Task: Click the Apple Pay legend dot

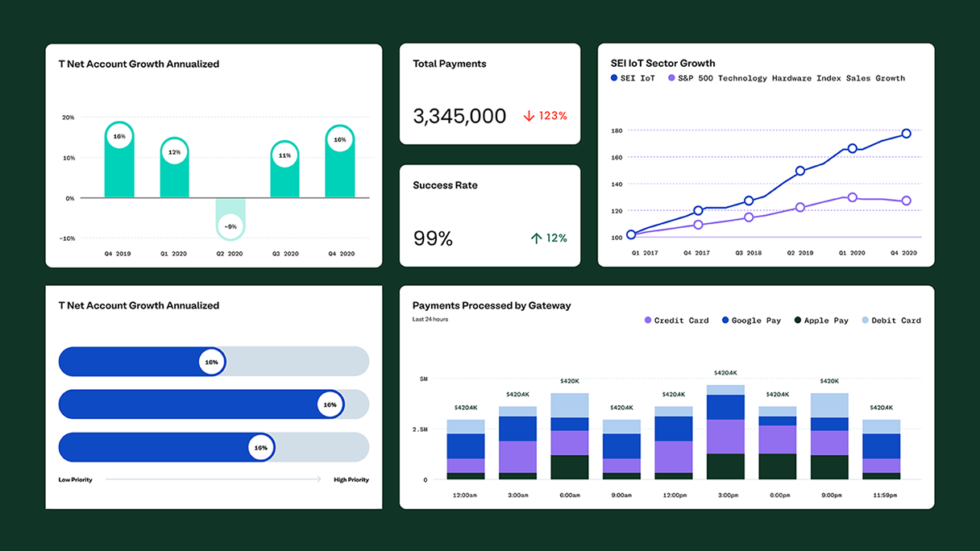Action: pyautogui.click(x=798, y=321)
